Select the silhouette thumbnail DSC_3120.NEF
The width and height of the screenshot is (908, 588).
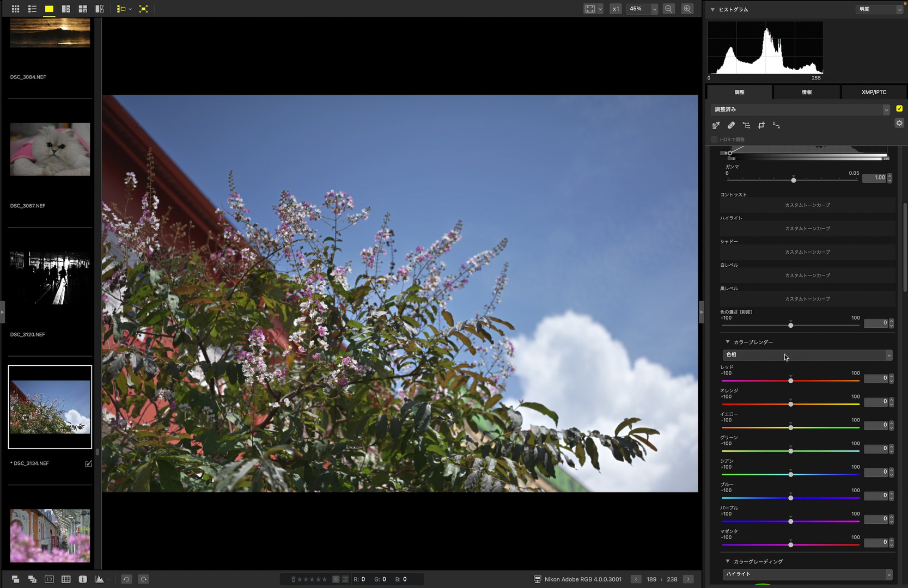pos(50,278)
